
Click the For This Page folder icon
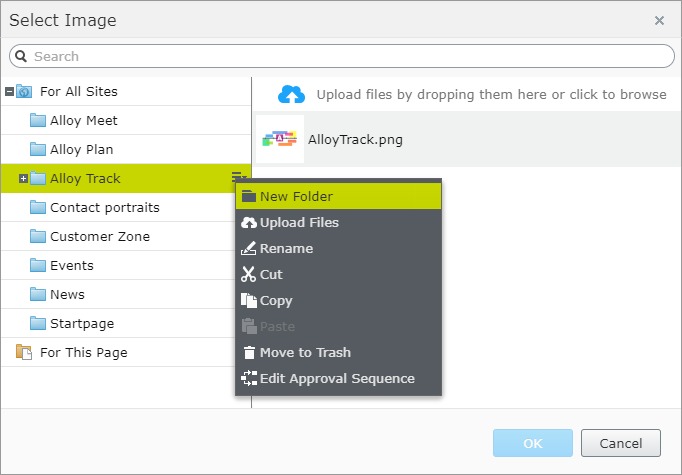(x=25, y=353)
